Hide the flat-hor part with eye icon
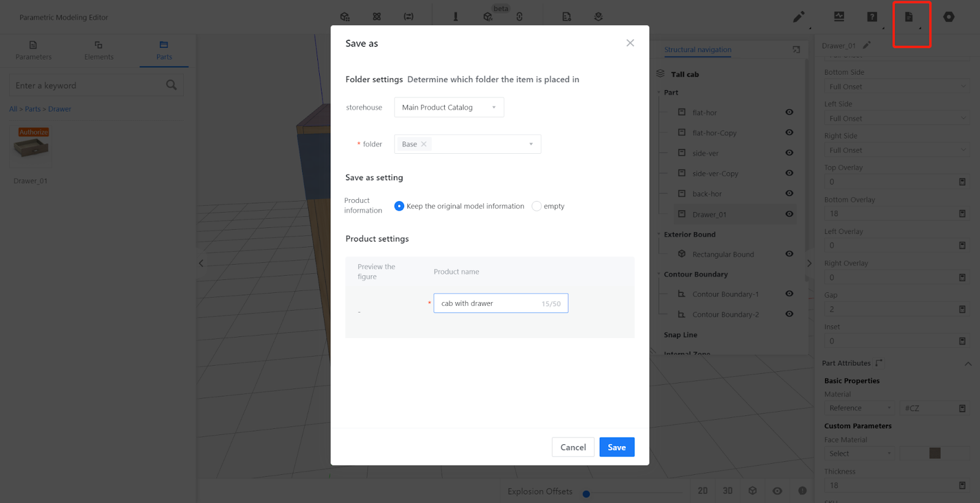Viewport: 980px width, 503px height. tap(790, 112)
